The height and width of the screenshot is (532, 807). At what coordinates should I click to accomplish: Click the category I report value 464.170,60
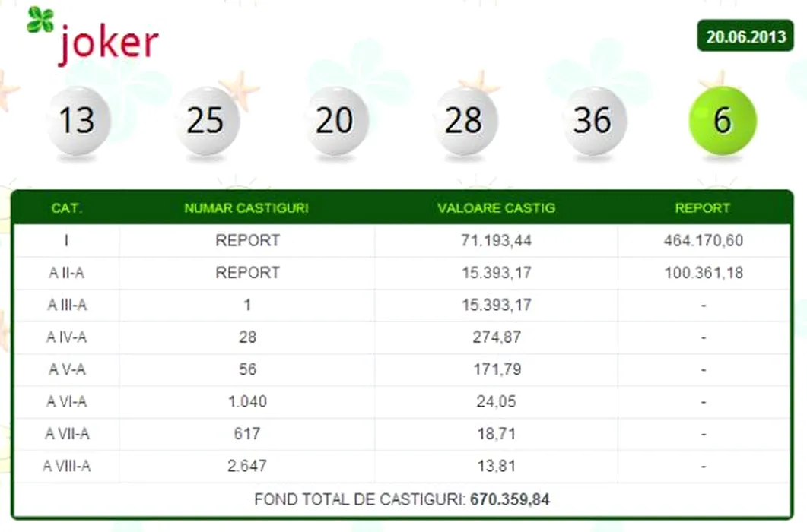click(x=703, y=241)
